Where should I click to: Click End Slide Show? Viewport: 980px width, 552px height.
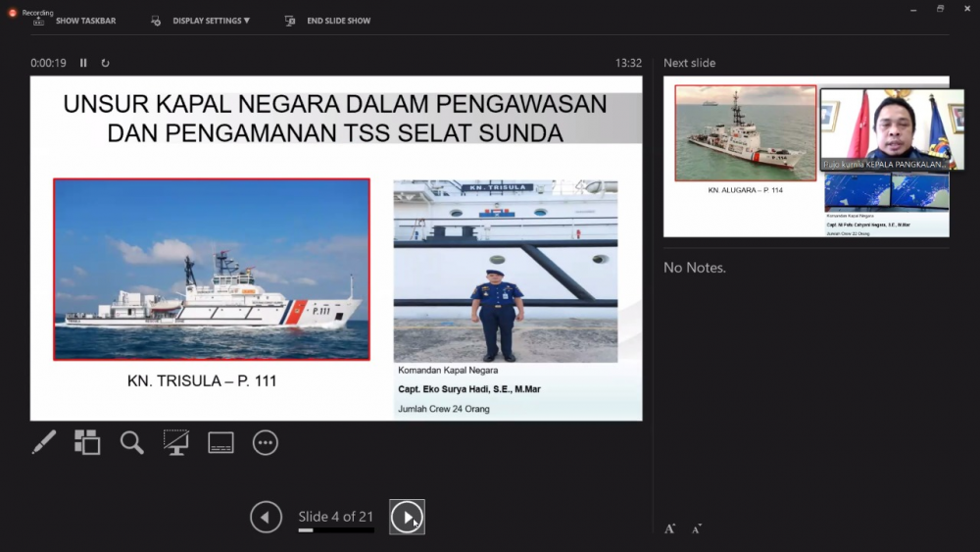click(x=338, y=21)
